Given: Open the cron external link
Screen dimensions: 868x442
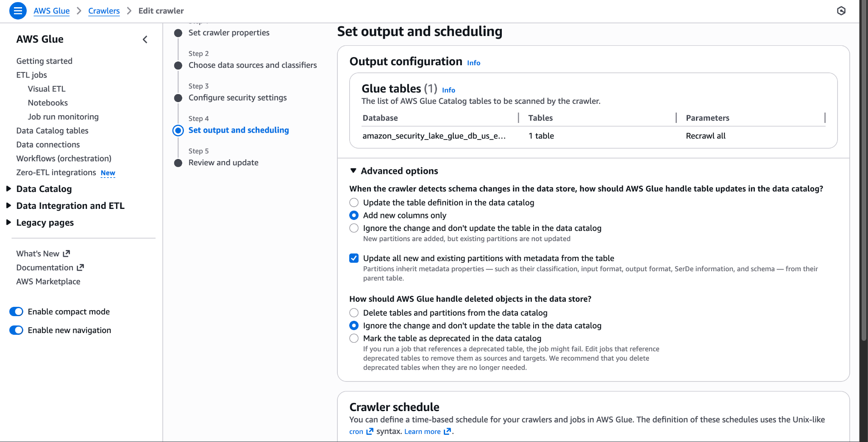Looking at the screenshot, I should tap(361, 431).
